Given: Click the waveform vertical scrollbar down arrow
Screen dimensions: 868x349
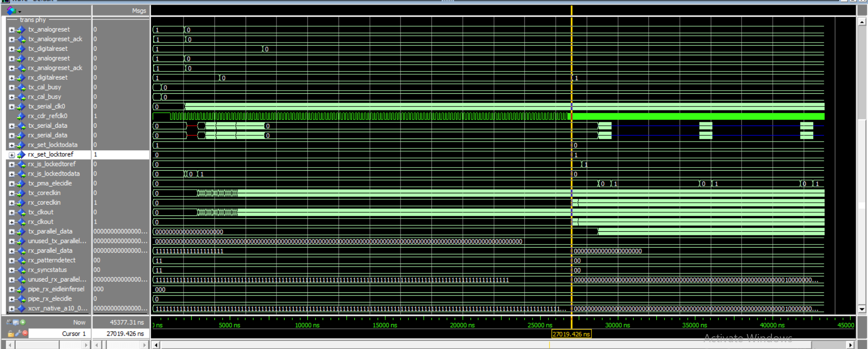Looking at the screenshot, I should coord(862,309).
